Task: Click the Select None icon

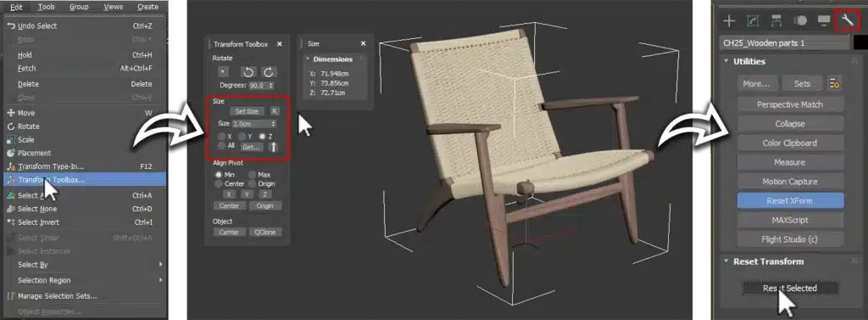Action: click(x=10, y=209)
